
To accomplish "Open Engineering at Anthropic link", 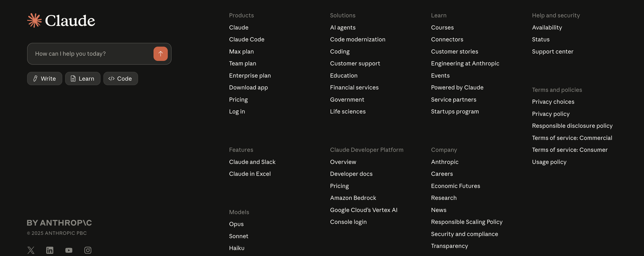I will pyautogui.click(x=465, y=63).
